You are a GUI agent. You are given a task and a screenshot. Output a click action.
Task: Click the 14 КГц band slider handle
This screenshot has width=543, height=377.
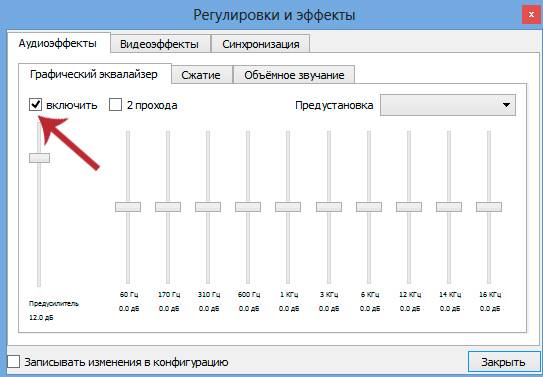(x=449, y=207)
